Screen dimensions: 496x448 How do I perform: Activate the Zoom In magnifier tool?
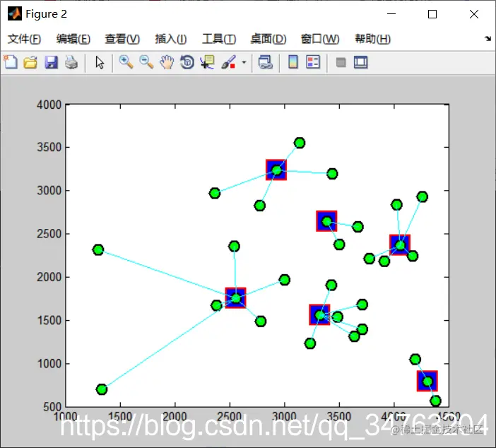click(126, 62)
